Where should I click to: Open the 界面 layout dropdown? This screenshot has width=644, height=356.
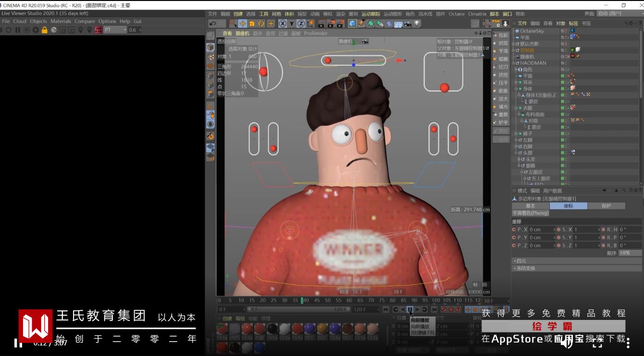click(619, 14)
